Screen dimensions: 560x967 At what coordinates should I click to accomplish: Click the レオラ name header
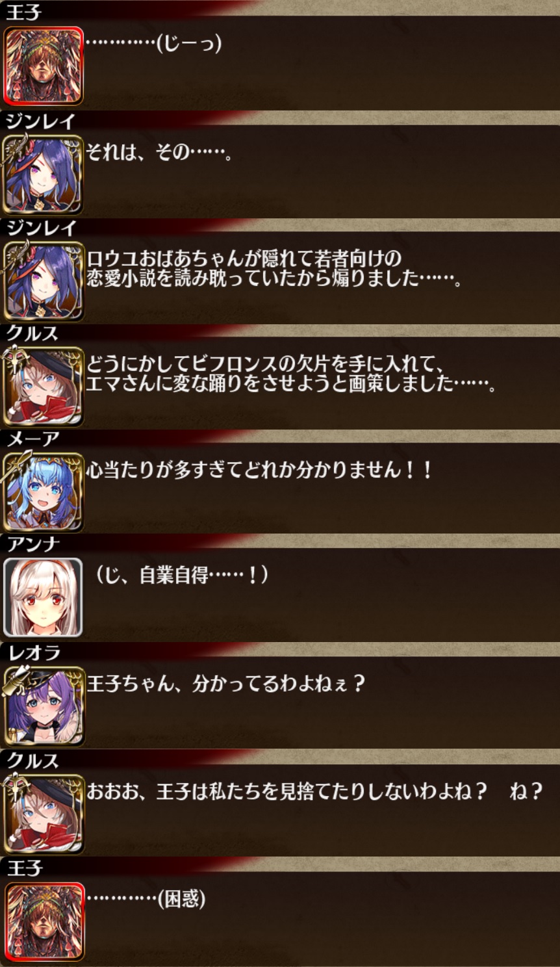[x=33, y=652]
